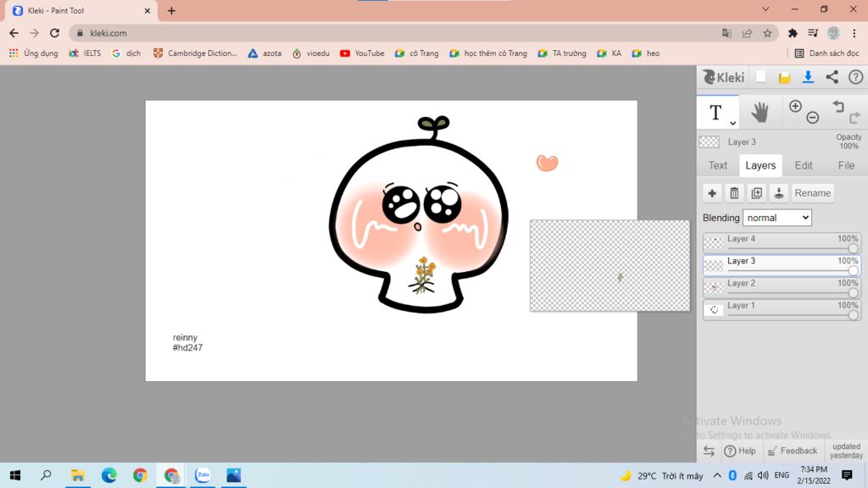Create a new image

coord(760,77)
